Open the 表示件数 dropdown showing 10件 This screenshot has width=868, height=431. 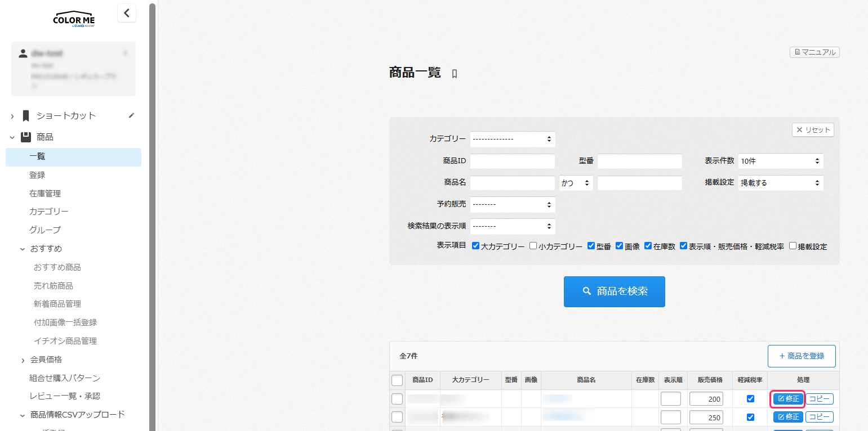(780, 161)
